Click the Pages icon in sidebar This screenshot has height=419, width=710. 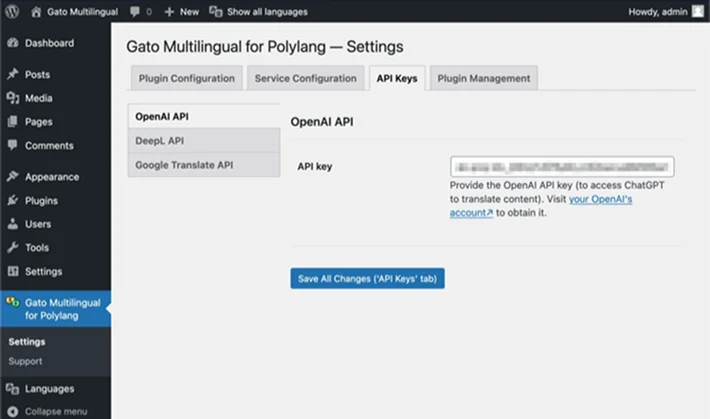point(13,121)
